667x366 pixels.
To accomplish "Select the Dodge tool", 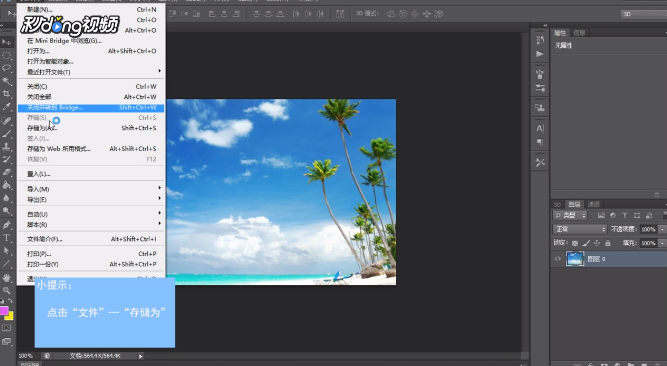I will 6,210.
